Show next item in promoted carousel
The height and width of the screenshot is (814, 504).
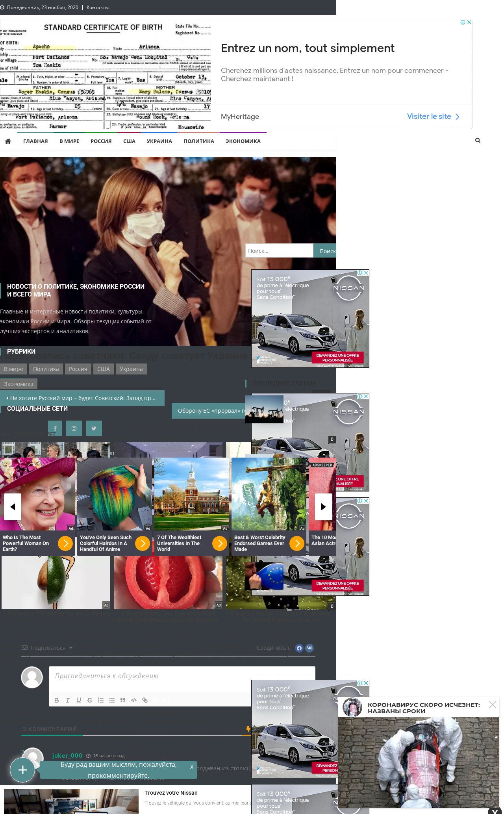pyautogui.click(x=324, y=507)
